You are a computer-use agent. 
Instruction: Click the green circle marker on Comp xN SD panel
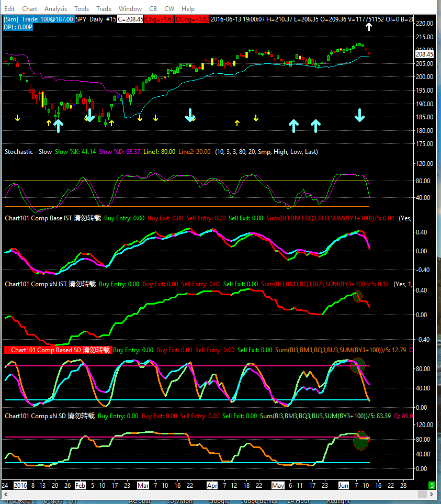point(361,441)
